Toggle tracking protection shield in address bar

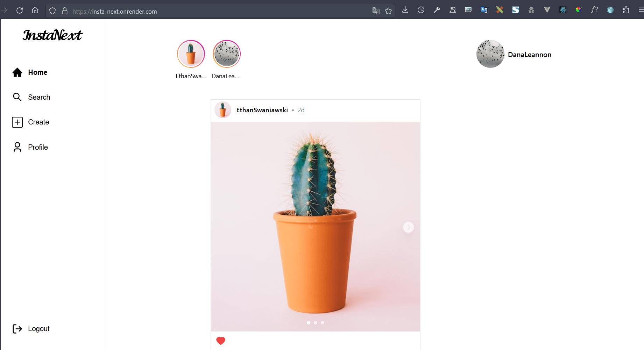[52, 10]
